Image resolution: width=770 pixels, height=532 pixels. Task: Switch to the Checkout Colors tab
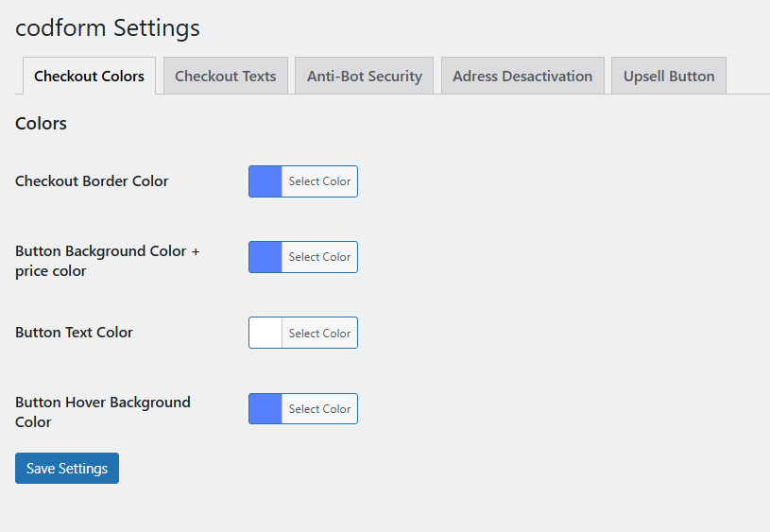coord(89,77)
